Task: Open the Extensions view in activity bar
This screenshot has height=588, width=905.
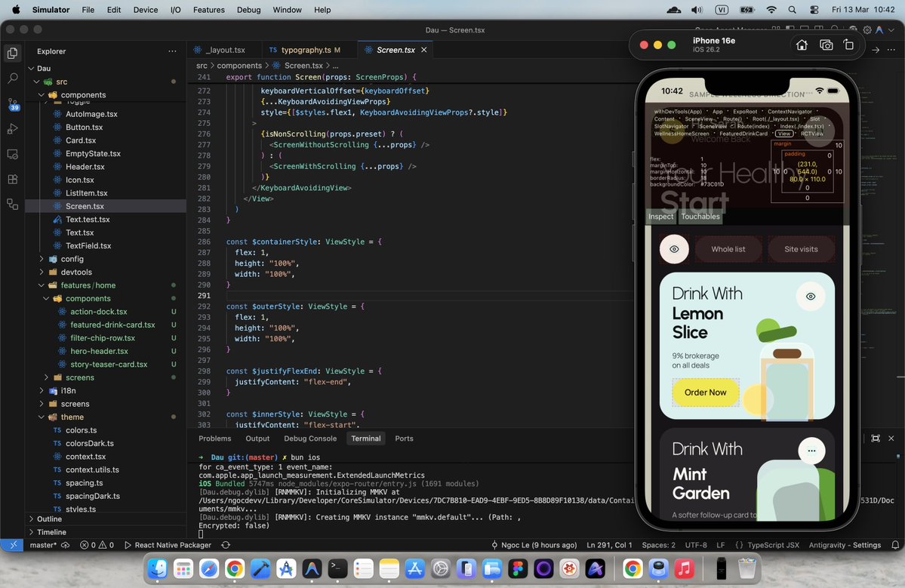Action: click(x=12, y=179)
